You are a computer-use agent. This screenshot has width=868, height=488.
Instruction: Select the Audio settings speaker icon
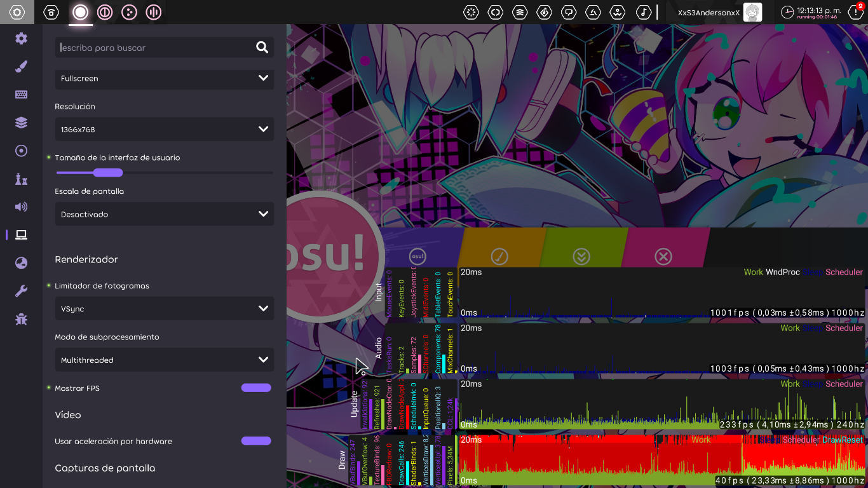(x=20, y=207)
